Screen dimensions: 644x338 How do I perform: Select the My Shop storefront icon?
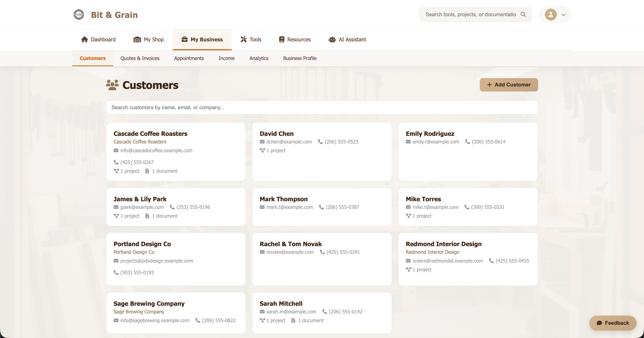pyautogui.click(x=137, y=39)
